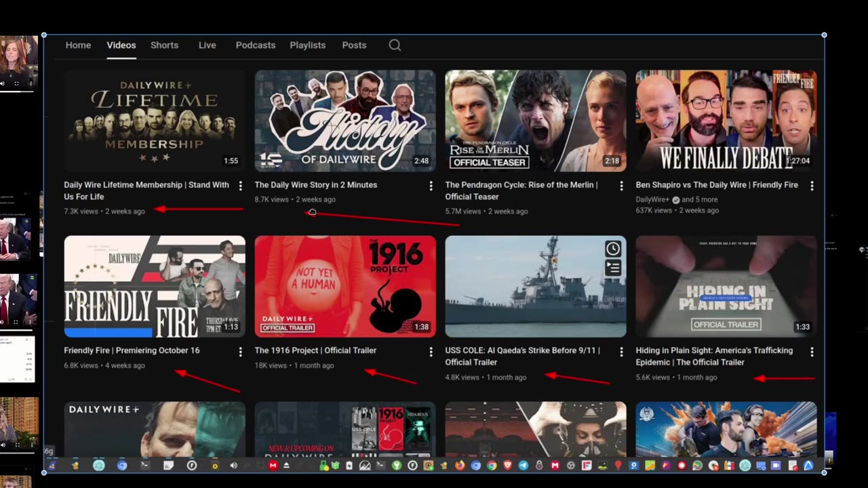Play the Rise of the Merlin teaser thumbnail
Viewport: 868px width, 488px height.
536,121
